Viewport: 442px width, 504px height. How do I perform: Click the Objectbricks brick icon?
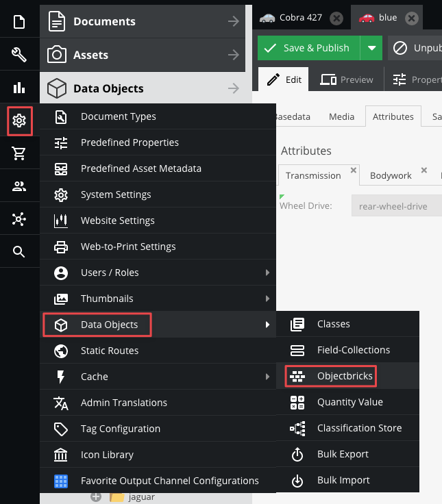coord(297,376)
